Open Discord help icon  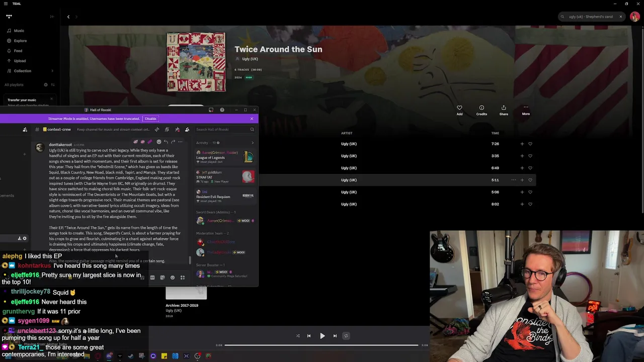tap(222, 110)
